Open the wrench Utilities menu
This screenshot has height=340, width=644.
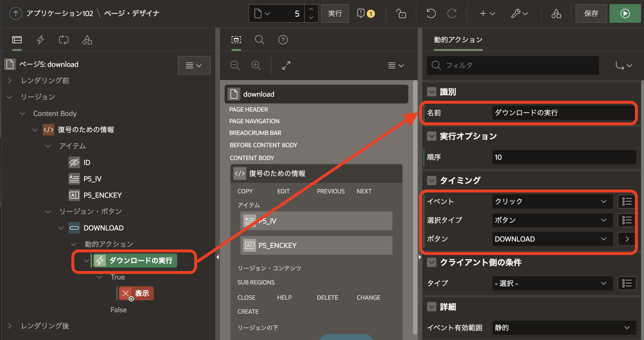pyautogui.click(x=519, y=13)
